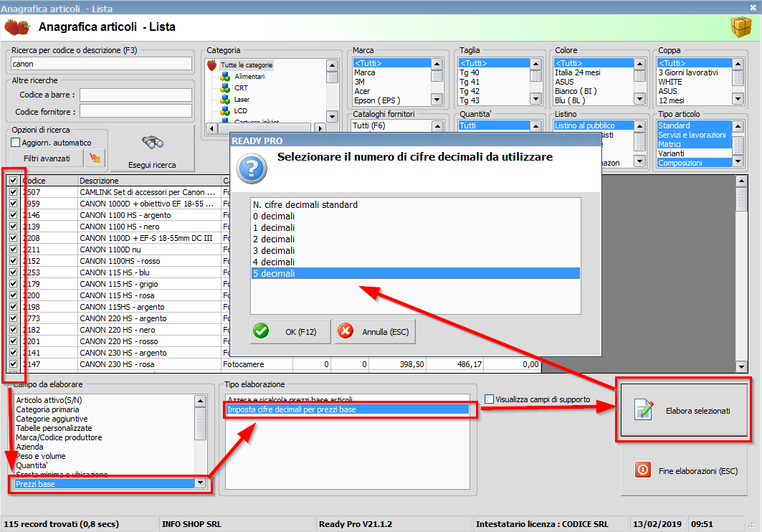Image resolution: width=762 pixels, height=532 pixels.
Task: Uncheck the row for CANON 230 HS - rosa
Action: tap(13, 364)
